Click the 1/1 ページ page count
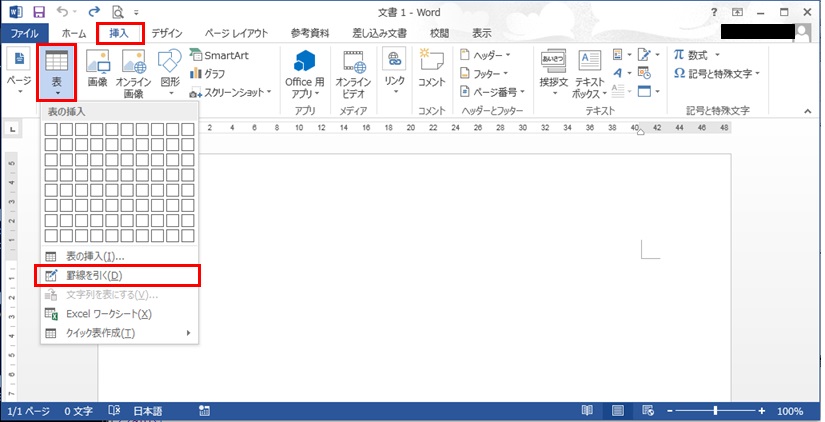The height and width of the screenshot is (422, 825). pos(28,411)
